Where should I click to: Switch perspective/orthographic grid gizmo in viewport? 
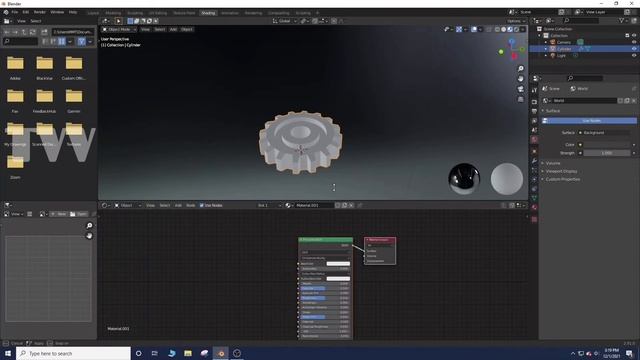coord(520,99)
